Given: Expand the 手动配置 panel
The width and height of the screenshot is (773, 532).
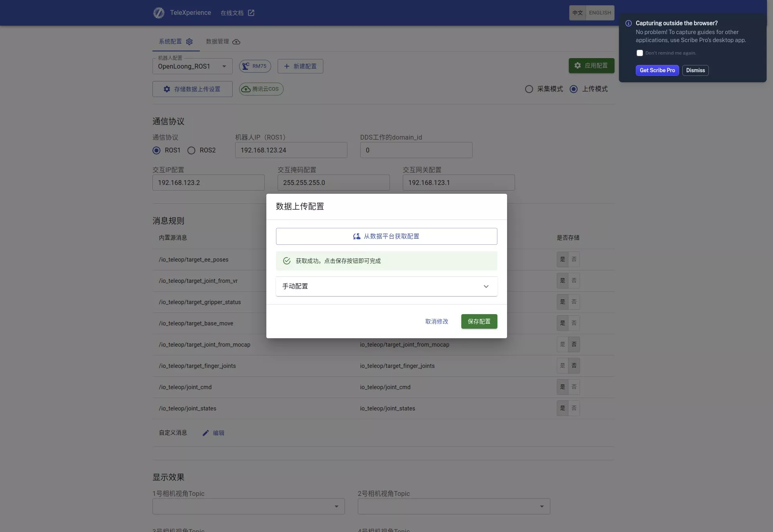Looking at the screenshot, I should (387, 286).
